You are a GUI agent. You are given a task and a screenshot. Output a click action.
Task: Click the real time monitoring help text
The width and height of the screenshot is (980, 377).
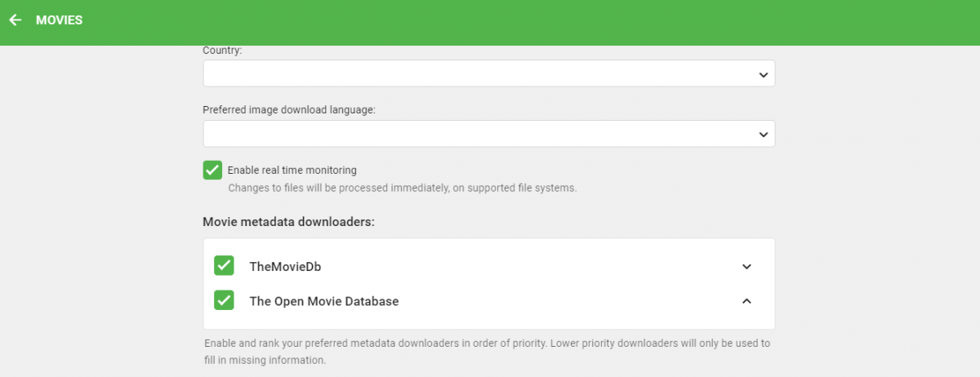(x=402, y=188)
